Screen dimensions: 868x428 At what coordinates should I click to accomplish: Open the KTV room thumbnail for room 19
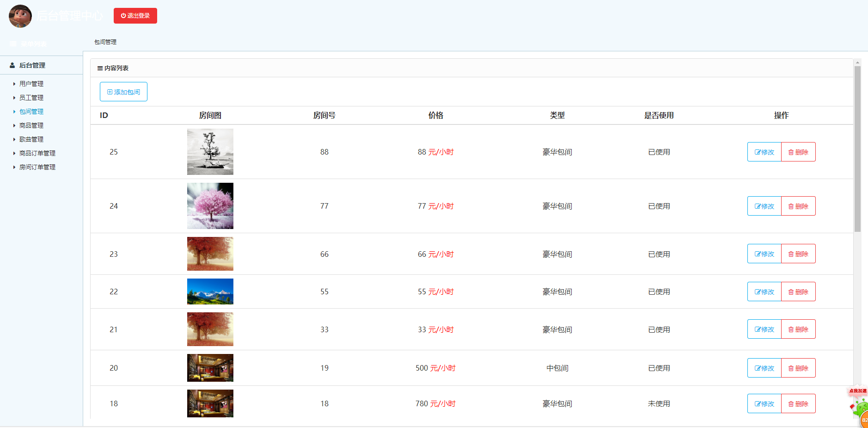210,368
